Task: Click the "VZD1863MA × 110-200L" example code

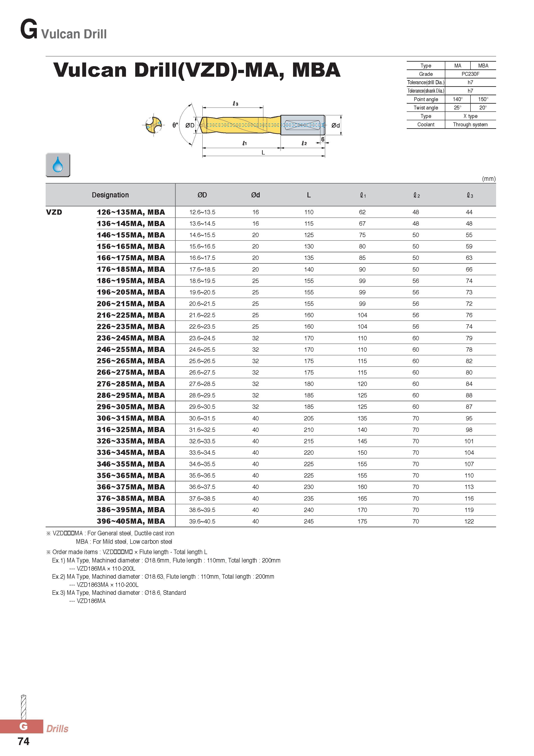Action: (108, 585)
